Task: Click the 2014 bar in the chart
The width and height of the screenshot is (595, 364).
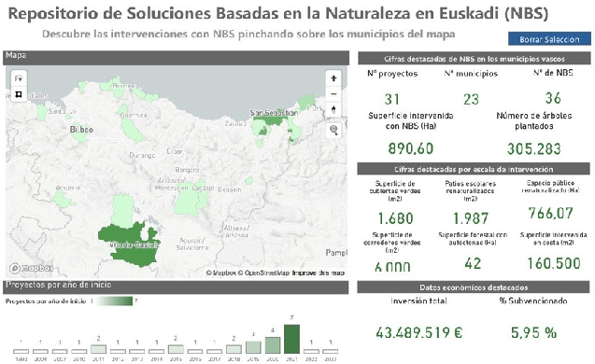Action: point(156,351)
